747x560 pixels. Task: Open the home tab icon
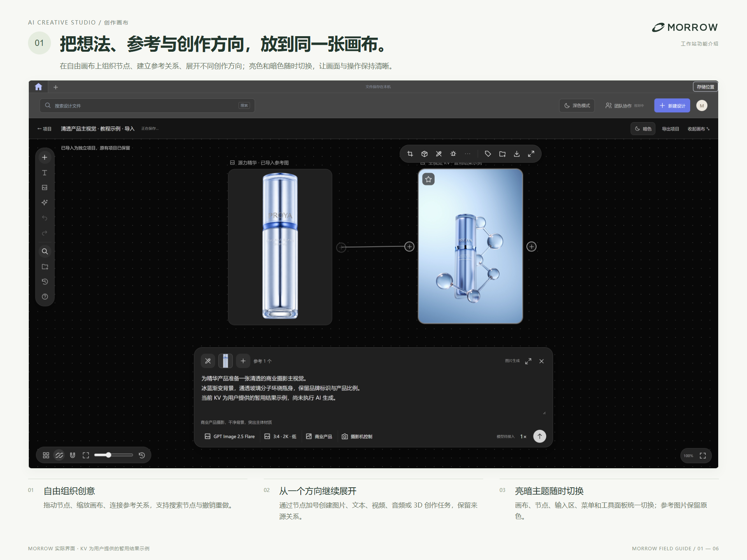point(39,87)
